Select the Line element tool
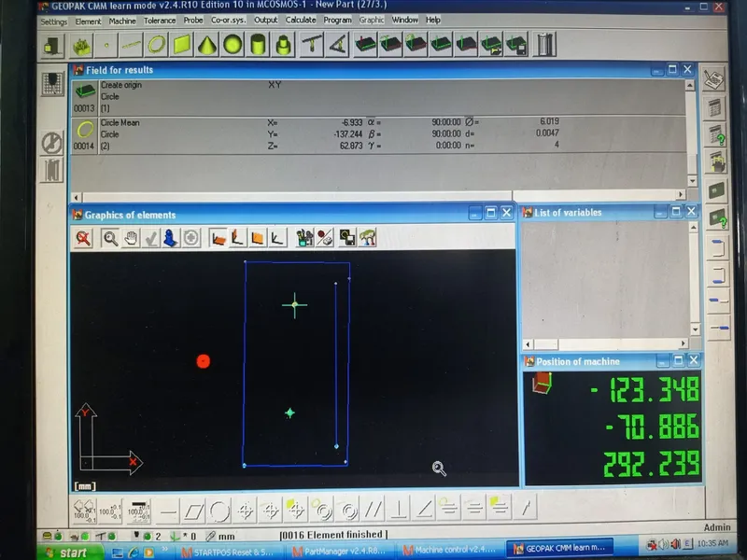The image size is (747, 560). (x=132, y=45)
